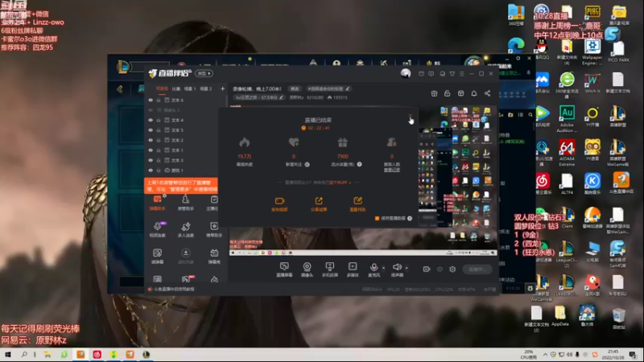Add 多媒体 multimedia source
Screen dimensions: 644x362
[x=353, y=269]
